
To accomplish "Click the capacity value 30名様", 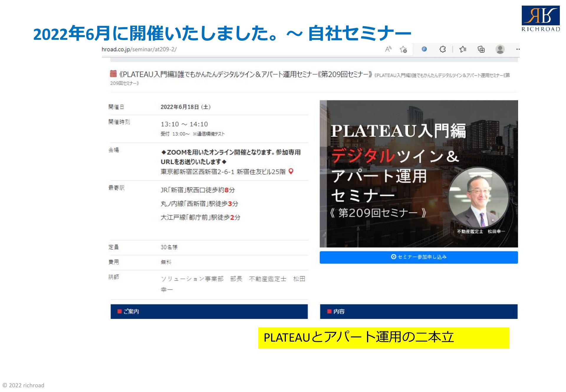I will pos(169,247).
